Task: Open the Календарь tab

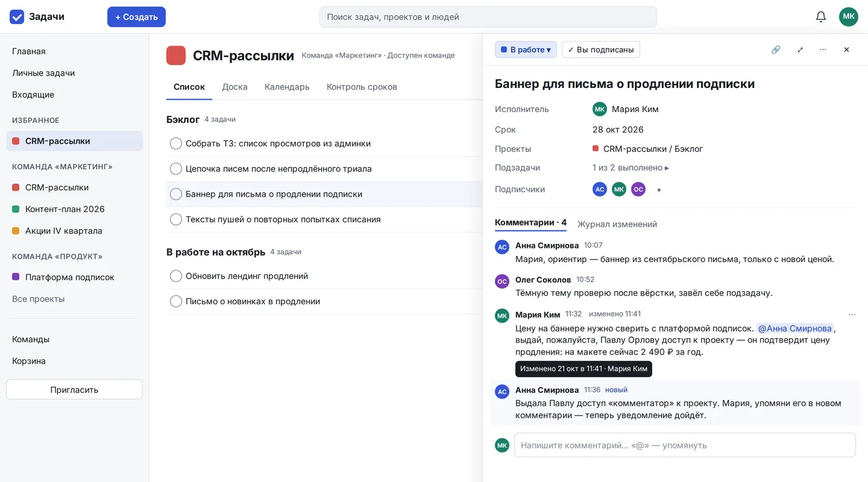Action: [287, 87]
